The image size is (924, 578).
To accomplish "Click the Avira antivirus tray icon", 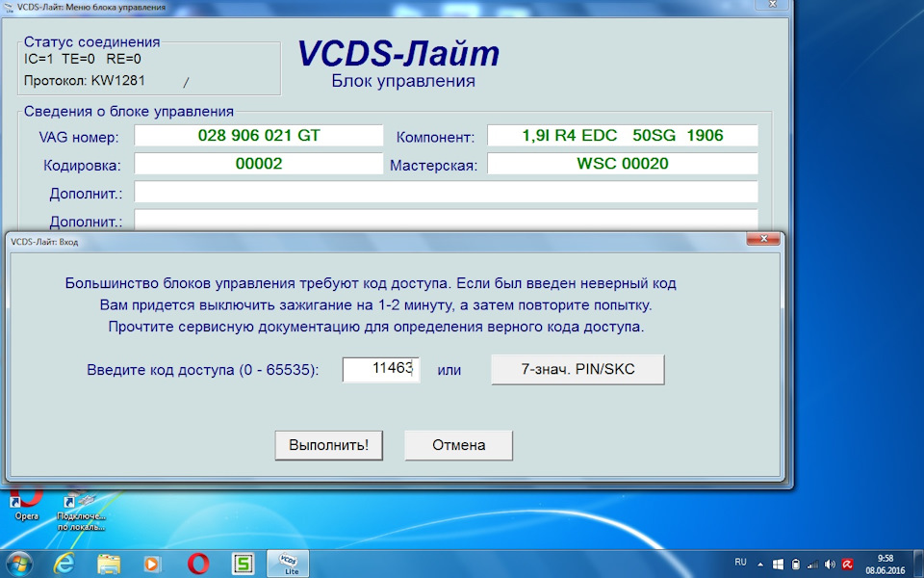I will click(x=847, y=565).
